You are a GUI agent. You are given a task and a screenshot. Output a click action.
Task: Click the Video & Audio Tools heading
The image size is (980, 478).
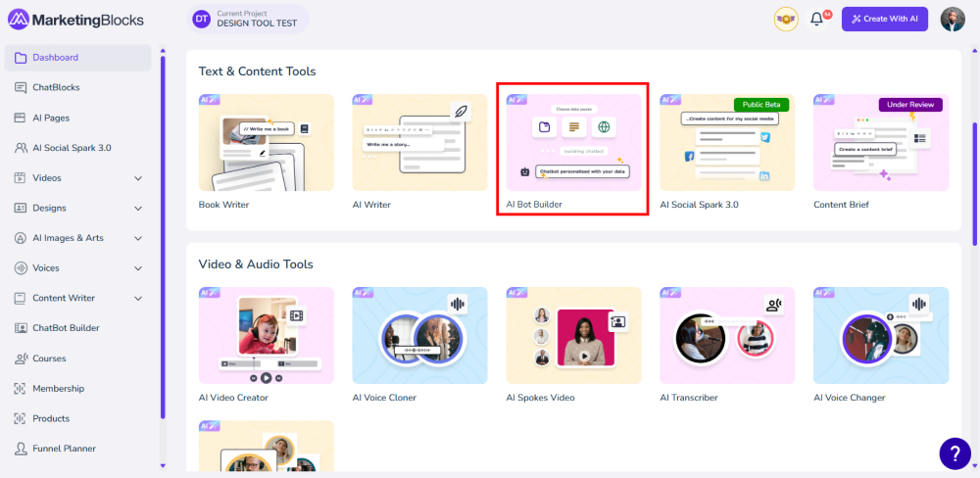pos(256,264)
